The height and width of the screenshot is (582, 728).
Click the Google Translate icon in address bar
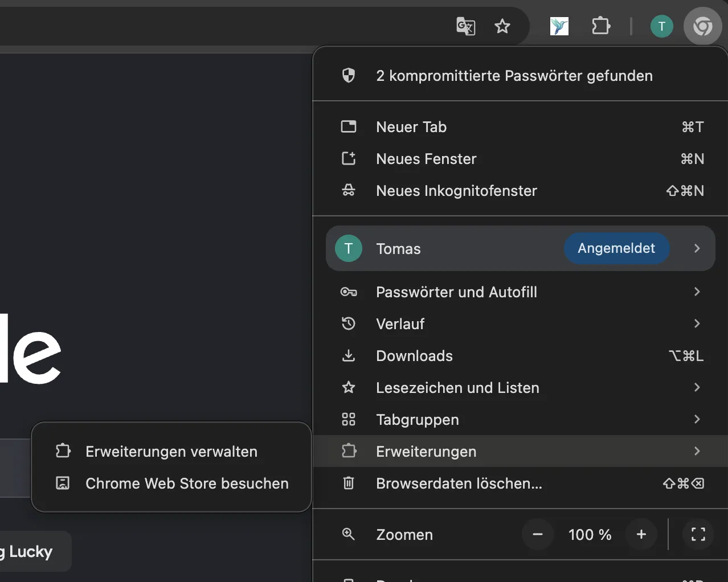pyautogui.click(x=465, y=26)
